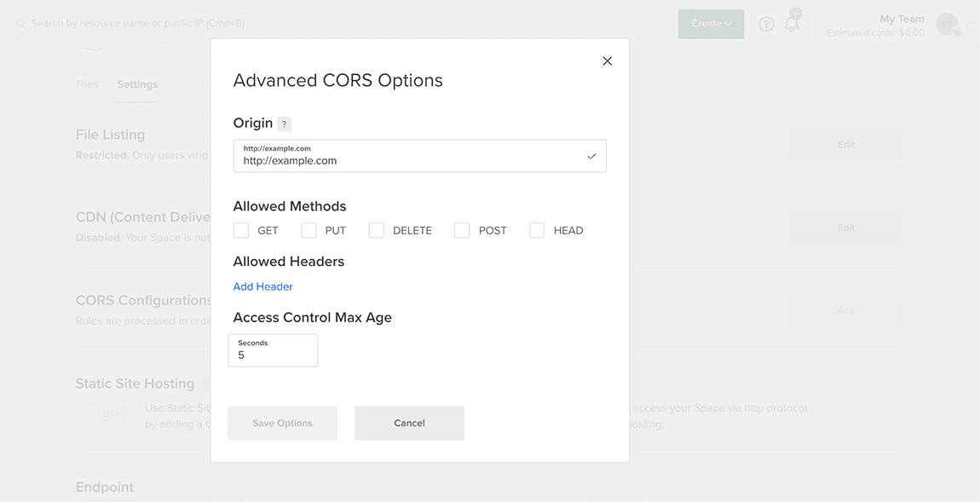Open the notifications bell icon

tap(793, 22)
